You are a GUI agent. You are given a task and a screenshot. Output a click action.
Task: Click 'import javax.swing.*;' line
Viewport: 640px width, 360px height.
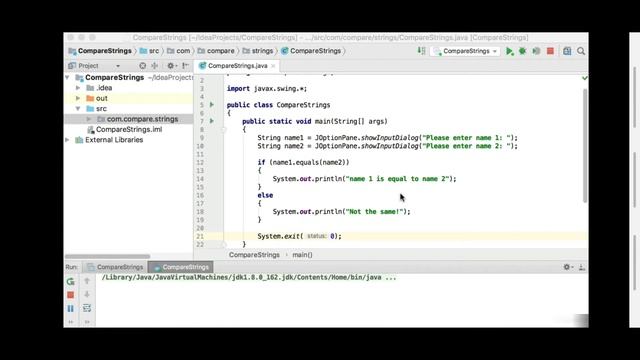267,89
